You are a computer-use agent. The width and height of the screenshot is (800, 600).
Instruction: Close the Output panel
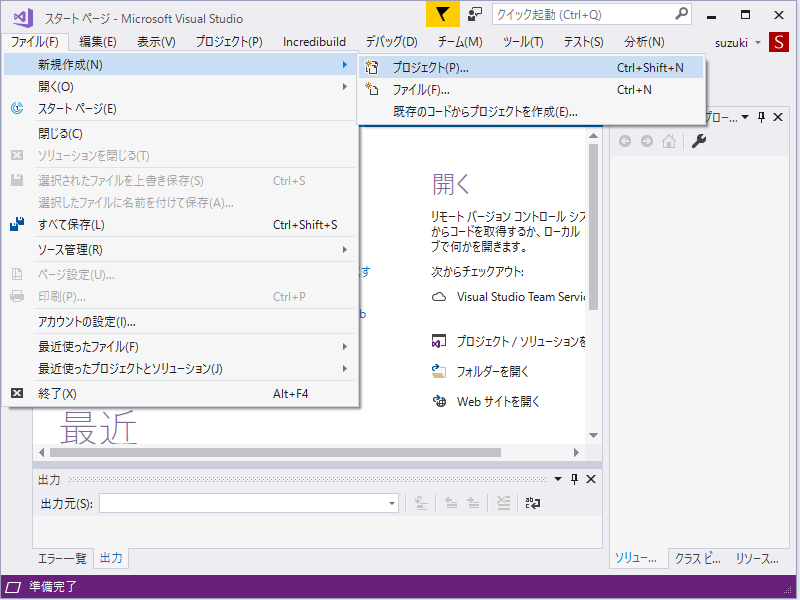pyautogui.click(x=591, y=480)
